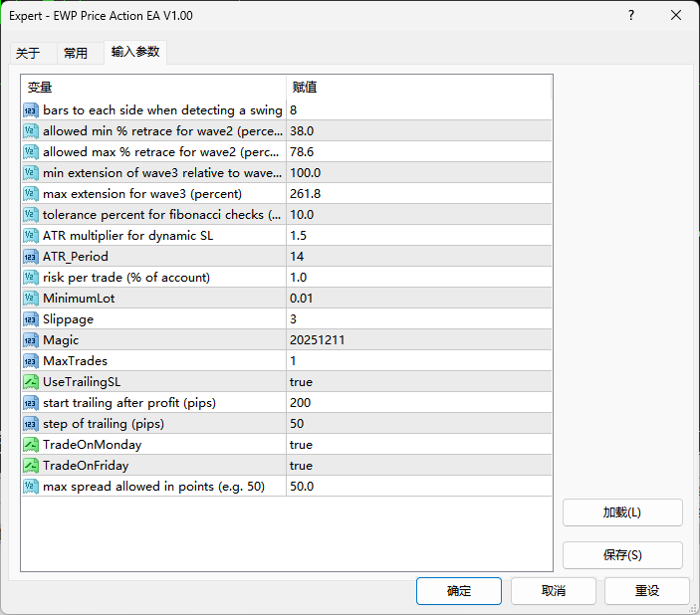Click the icon beside ATR_Period
The height and width of the screenshot is (615, 700).
(31, 257)
